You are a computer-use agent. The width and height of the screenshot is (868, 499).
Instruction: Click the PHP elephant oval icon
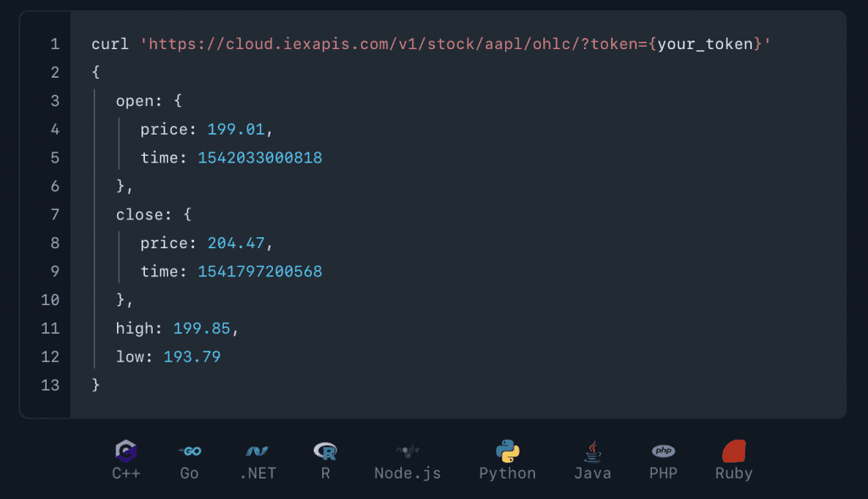click(x=663, y=451)
